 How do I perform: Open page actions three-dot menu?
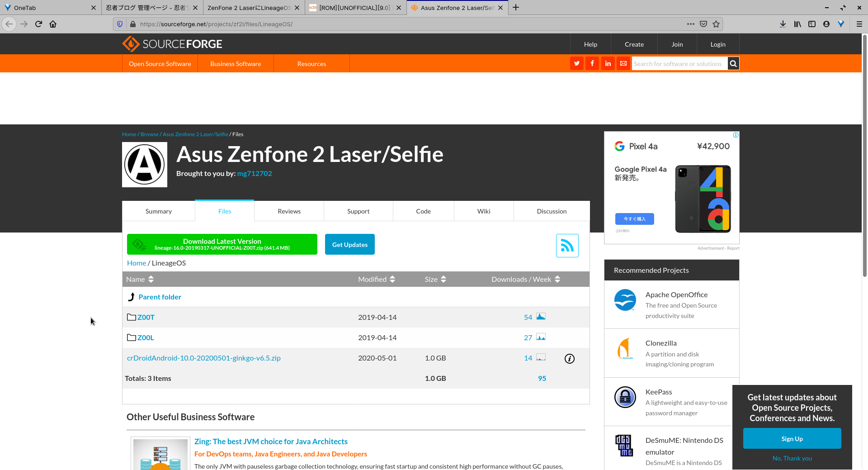coord(691,24)
